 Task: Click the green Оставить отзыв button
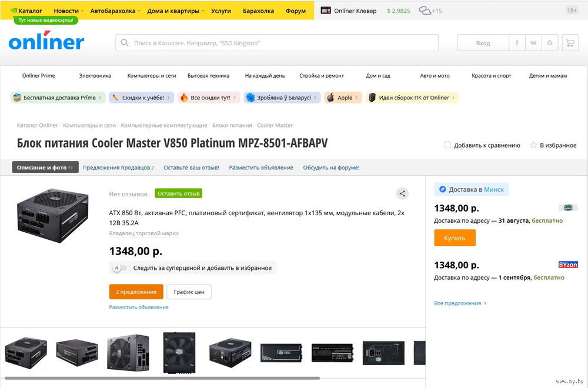tap(179, 193)
